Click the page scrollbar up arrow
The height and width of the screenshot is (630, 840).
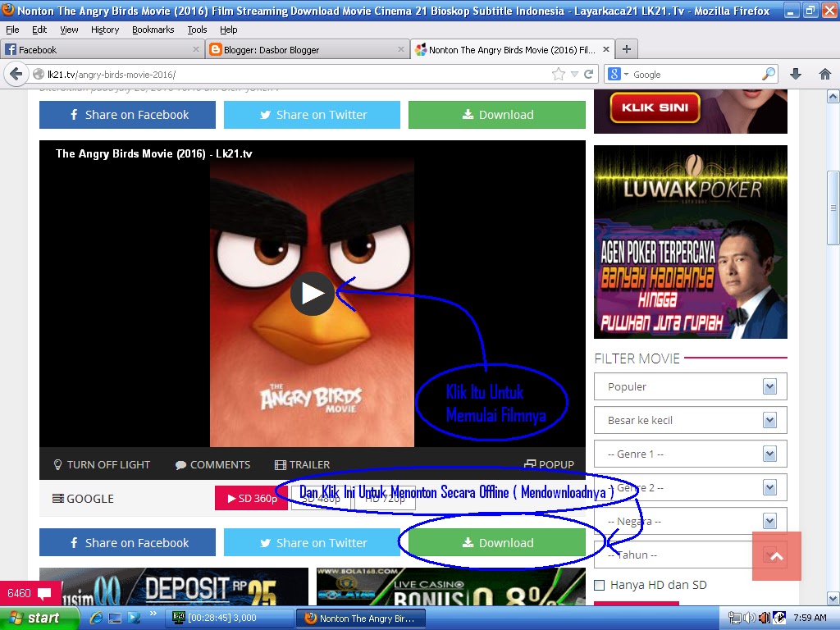pyautogui.click(x=833, y=97)
